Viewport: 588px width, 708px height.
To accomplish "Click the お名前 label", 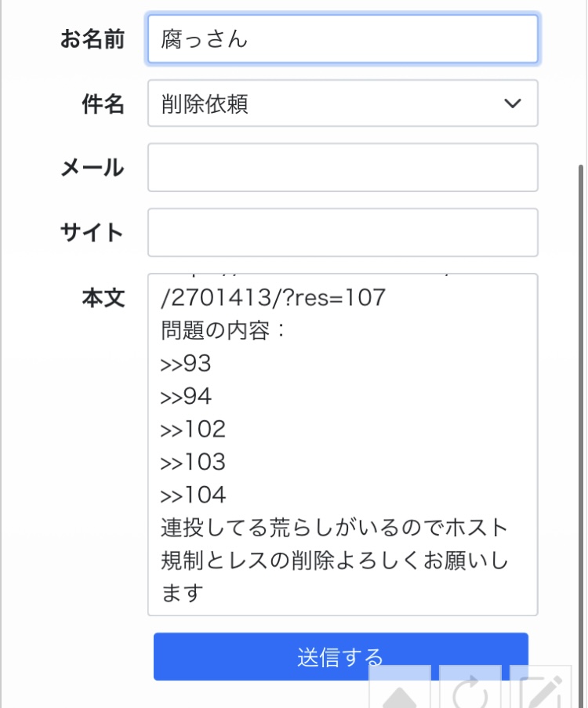I will click(x=93, y=40).
